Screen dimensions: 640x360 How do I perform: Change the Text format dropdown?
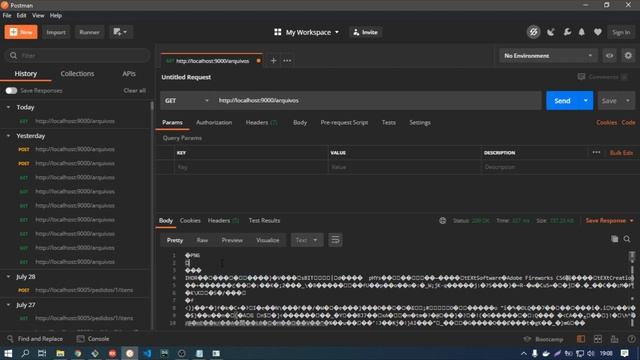tap(307, 240)
